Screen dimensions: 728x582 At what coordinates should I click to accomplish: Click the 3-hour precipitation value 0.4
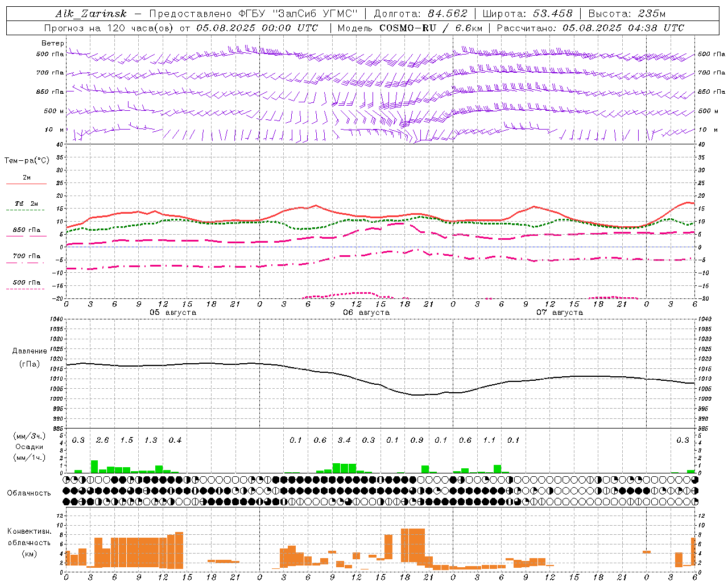pyautogui.click(x=175, y=440)
